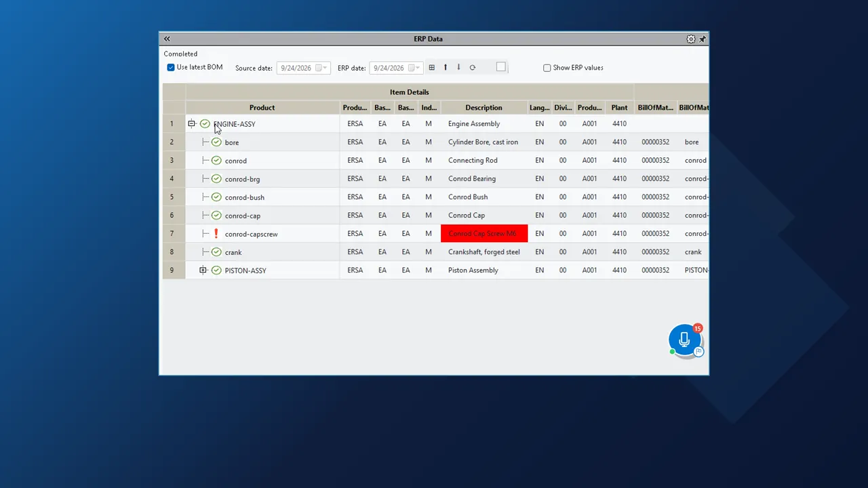Click the green check icon for bore

click(216, 142)
